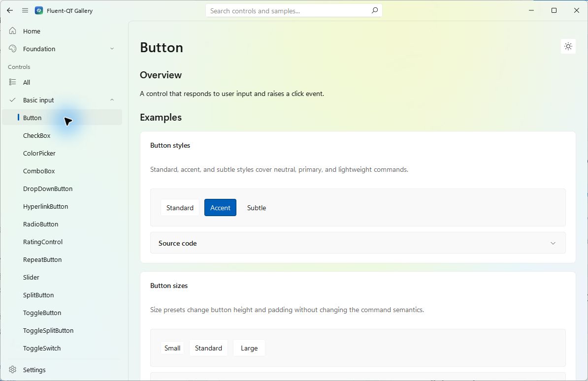Open the HyperlinkButton page
The height and width of the screenshot is (381, 588).
click(45, 206)
